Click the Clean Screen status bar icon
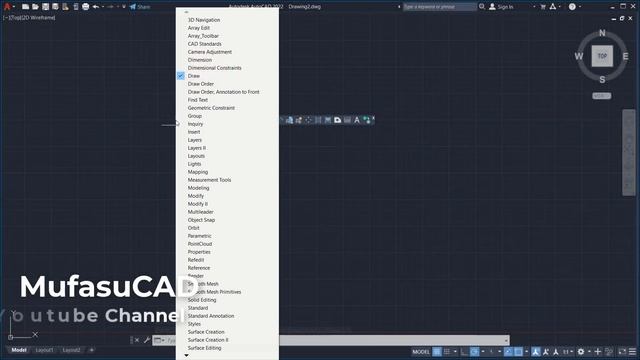Image resolution: width=640 pixels, height=360 pixels. click(622, 351)
